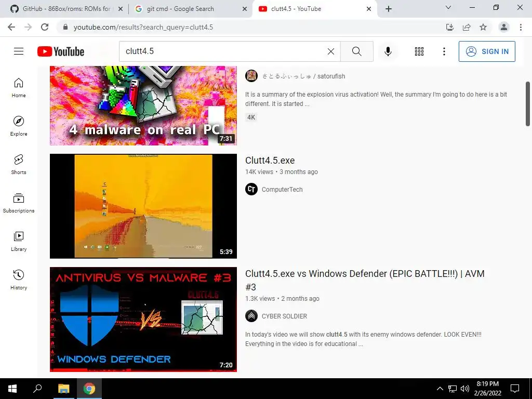This screenshot has width=532, height=399.
Task: Visit the ComputerTech channel name
Action: (x=282, y=189)
